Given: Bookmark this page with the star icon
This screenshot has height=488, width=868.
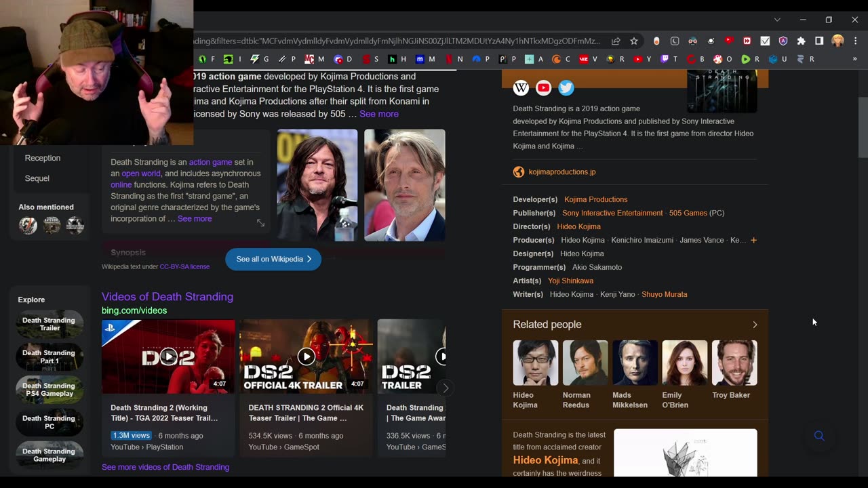Looking at the screenshot, I should point(634,41).
